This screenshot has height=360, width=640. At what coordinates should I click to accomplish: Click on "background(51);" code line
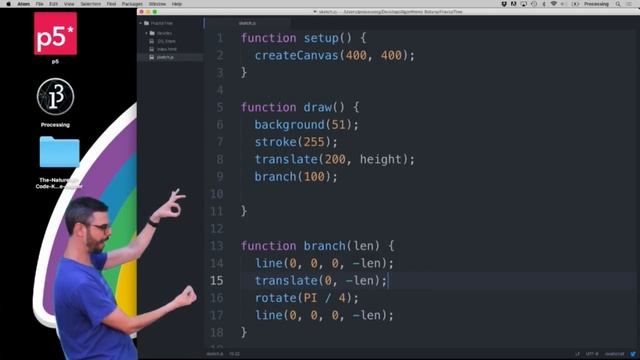pos(307,124)
